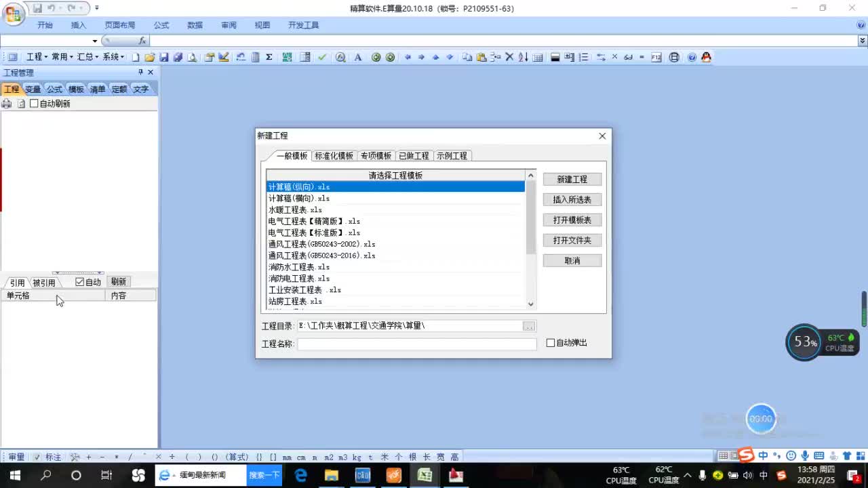
Task: Click the 取消 button
Action: (572, 261)
